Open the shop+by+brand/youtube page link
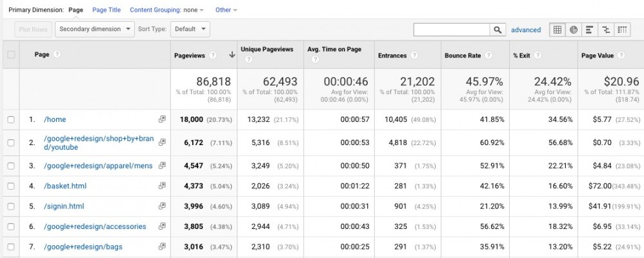The image size is (644, 258). pos(99,143)
